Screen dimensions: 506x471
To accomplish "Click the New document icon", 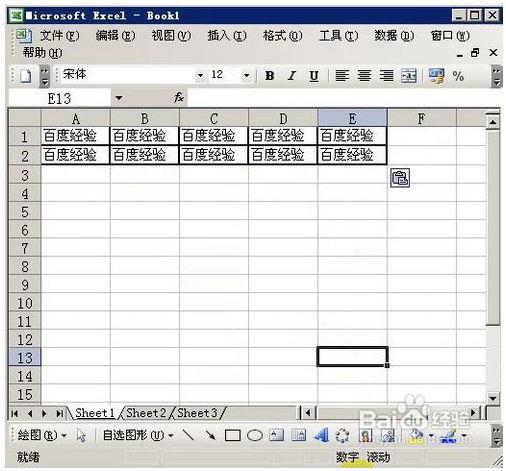I will pos(25,76).
